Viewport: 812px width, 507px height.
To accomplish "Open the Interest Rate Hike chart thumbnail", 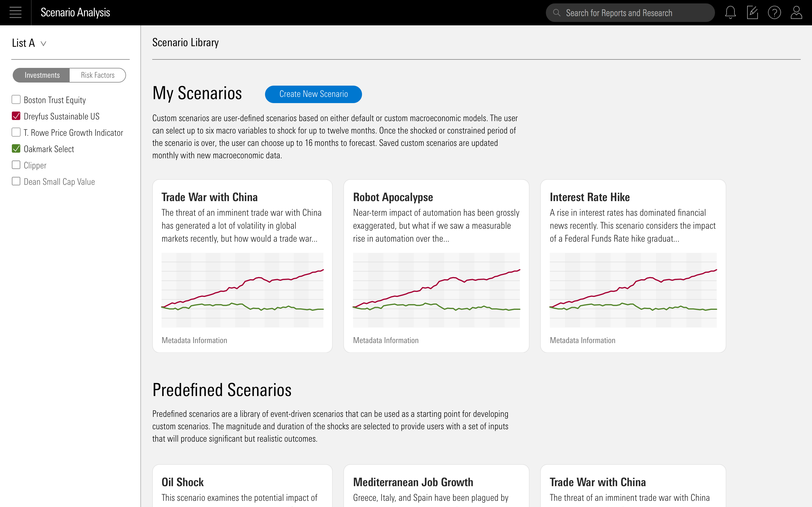I will point(633,290).
